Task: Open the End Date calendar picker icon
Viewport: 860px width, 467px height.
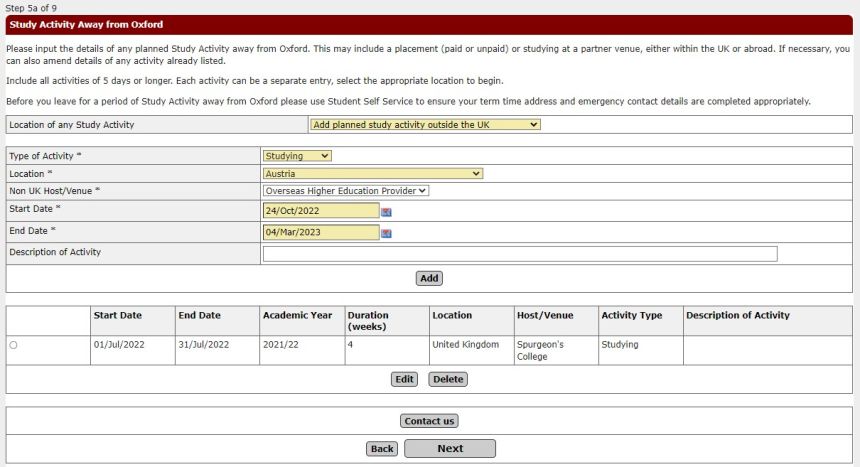Action: [386, 233]
